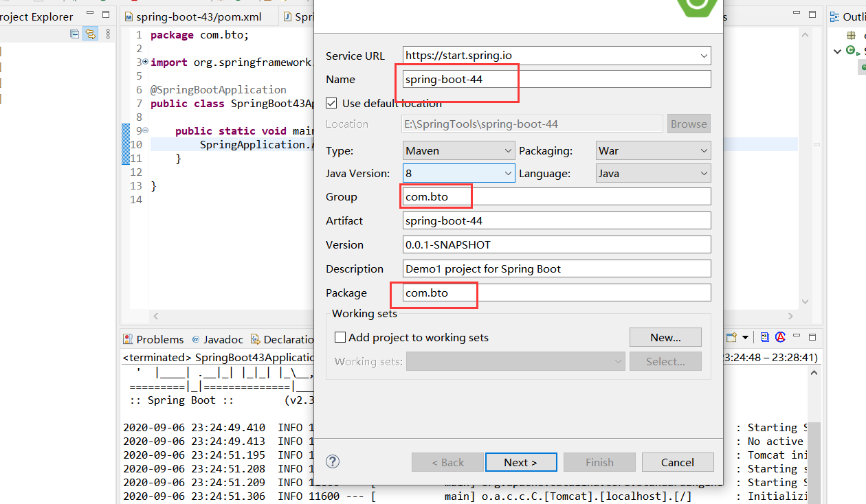Click the help question mark icon
This screenshot has width=866, height=504.
333,461
